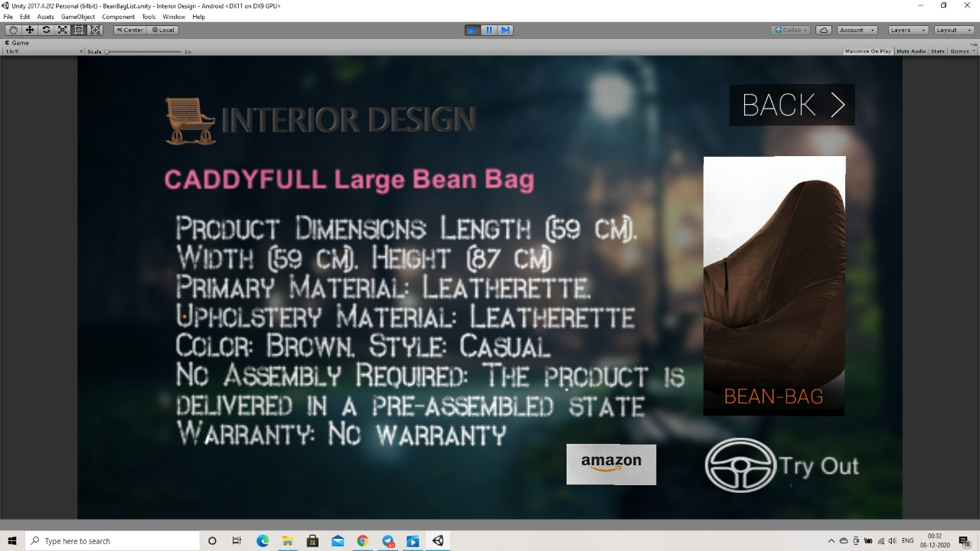Image resolution: width=980 pixels, height=551 pixels.
Task: Click the Try Out label
Action: 818,466
